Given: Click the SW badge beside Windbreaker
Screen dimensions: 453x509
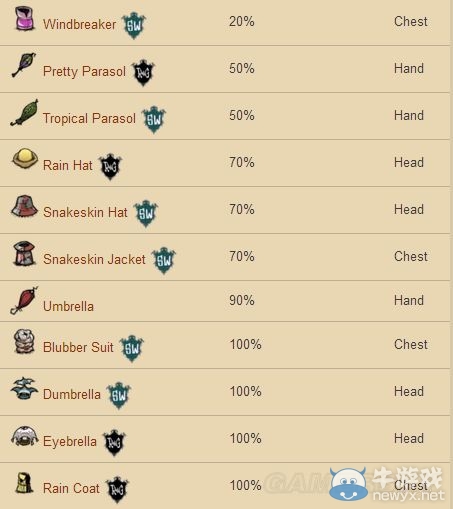Looking at the screenshot, I should coord(134,25).
